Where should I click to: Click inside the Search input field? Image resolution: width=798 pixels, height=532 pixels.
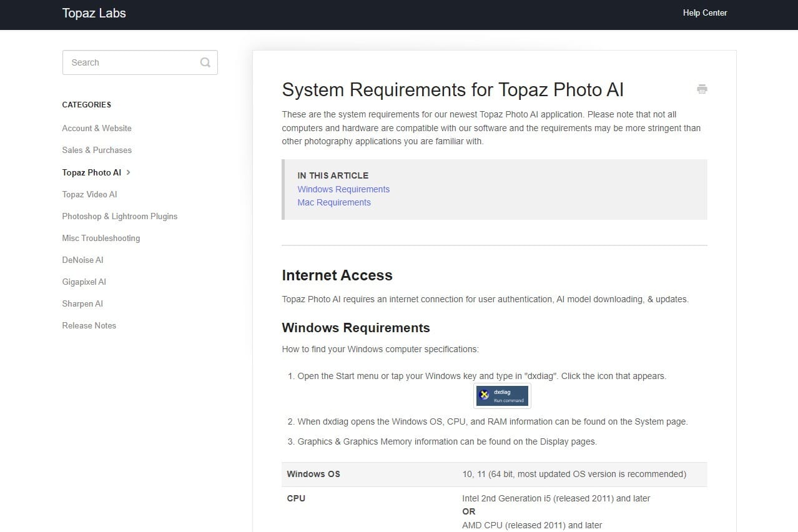pos(125,62)
